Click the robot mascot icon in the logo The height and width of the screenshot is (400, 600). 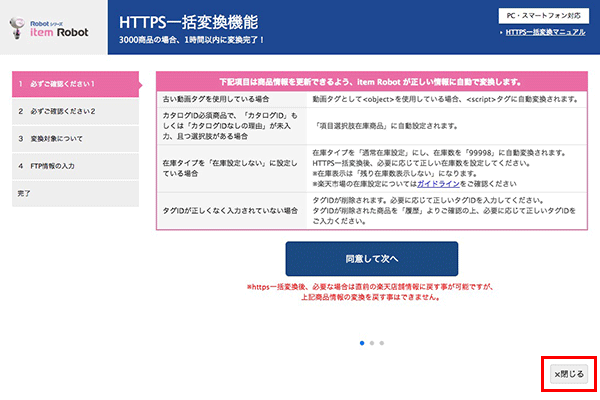17,27
